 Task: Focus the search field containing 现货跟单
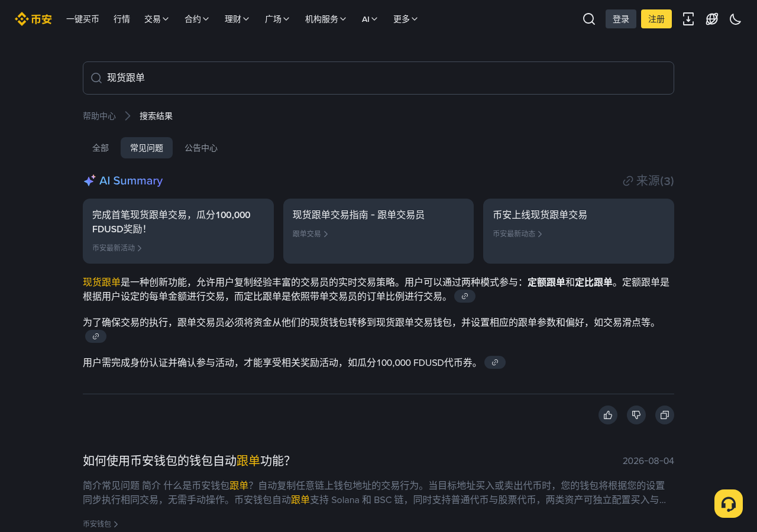point(378,78)
